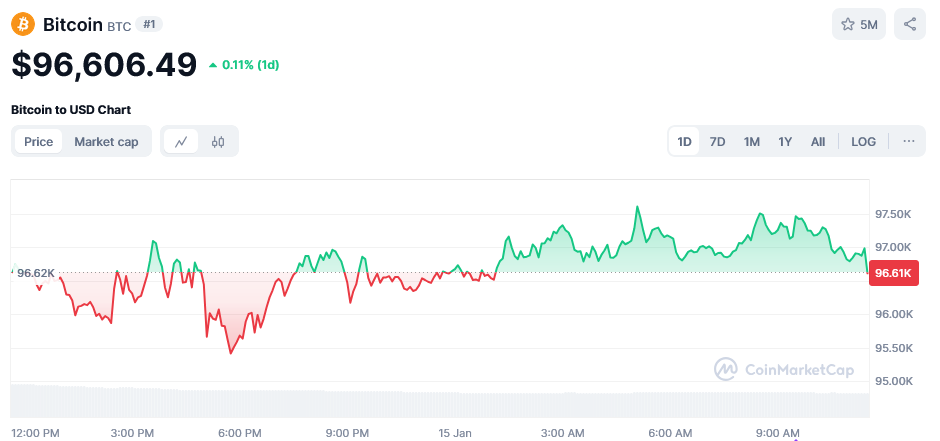Click the Bitcoin to USD Chart heading

(71, 110)
